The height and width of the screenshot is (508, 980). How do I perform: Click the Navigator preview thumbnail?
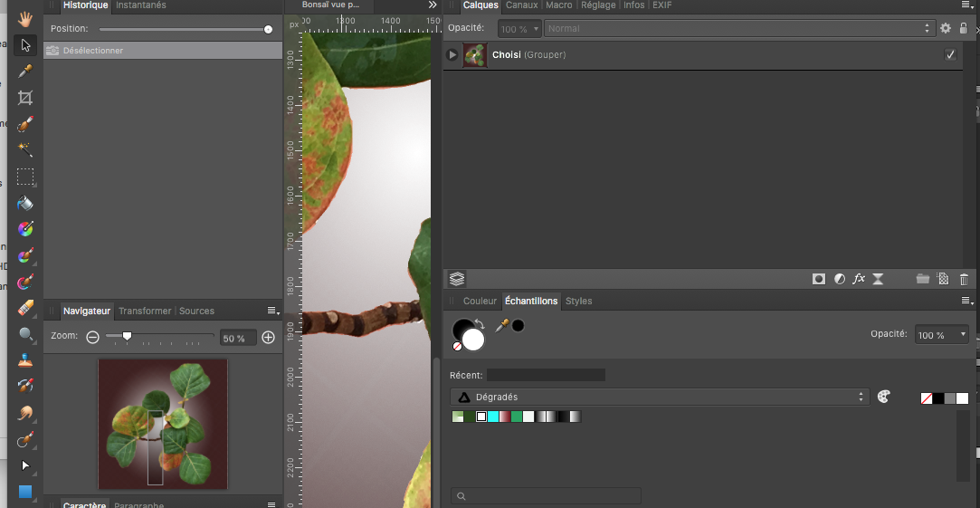click(x=163, y=424)
